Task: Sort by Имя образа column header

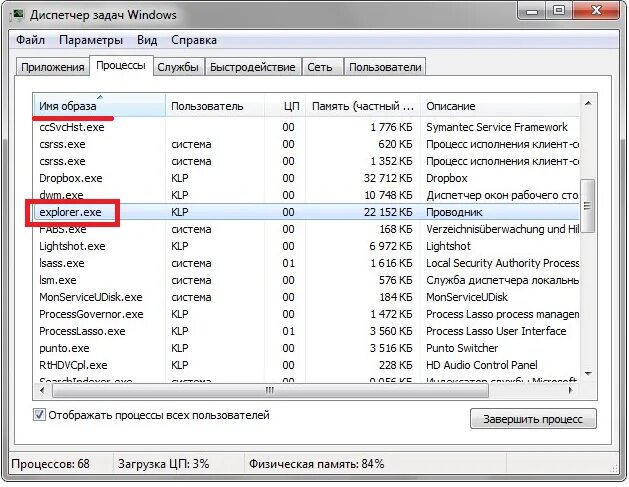Action: (99, 106)
